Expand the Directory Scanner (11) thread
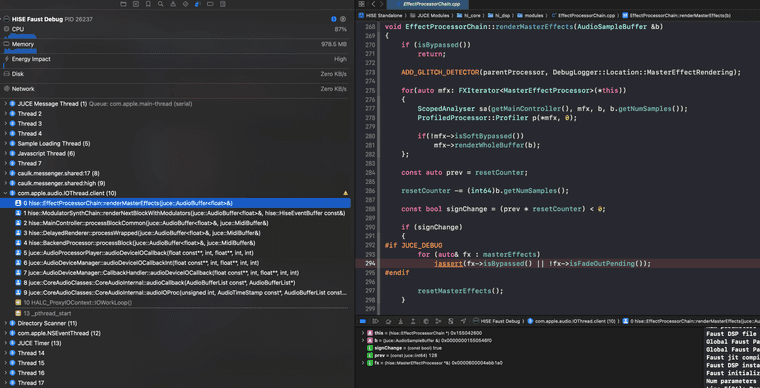The height and width of the screenshot is (388, 760). click(x=6, y=323)
